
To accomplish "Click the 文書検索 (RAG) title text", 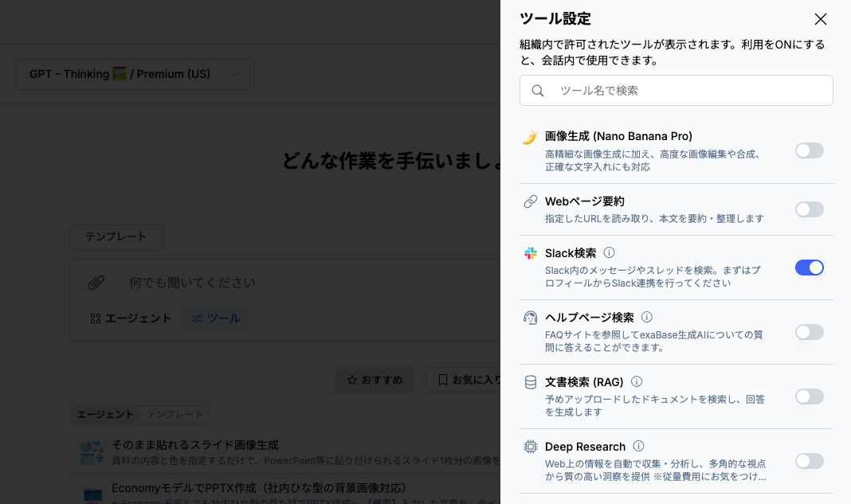I will pyautogui.click(x=584, y=382).
